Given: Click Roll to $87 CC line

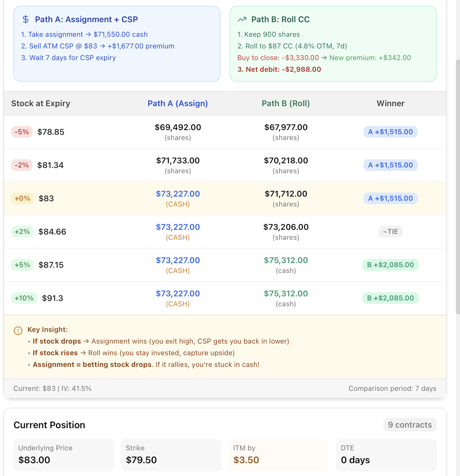Looking at the screenshot, I should (292, 46).
